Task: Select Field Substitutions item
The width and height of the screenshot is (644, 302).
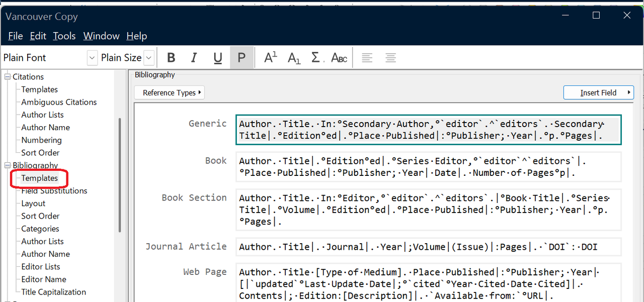Action: click(54, 191)
